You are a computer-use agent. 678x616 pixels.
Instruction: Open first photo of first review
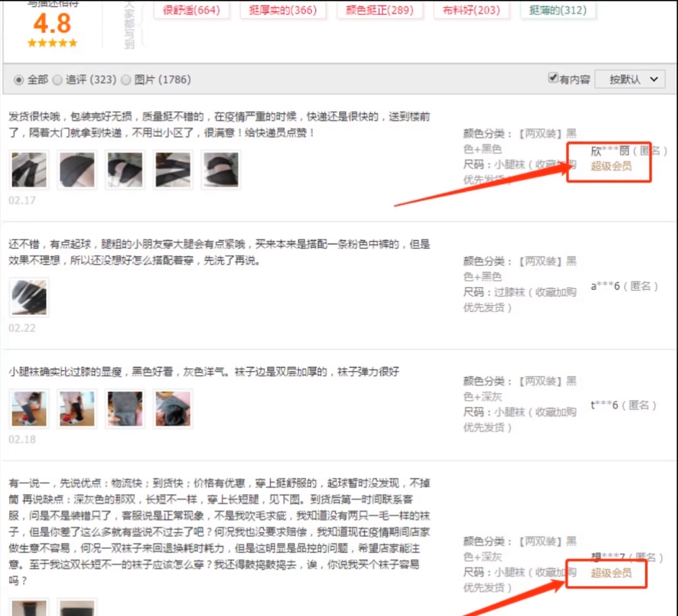[x=29, y=170]
